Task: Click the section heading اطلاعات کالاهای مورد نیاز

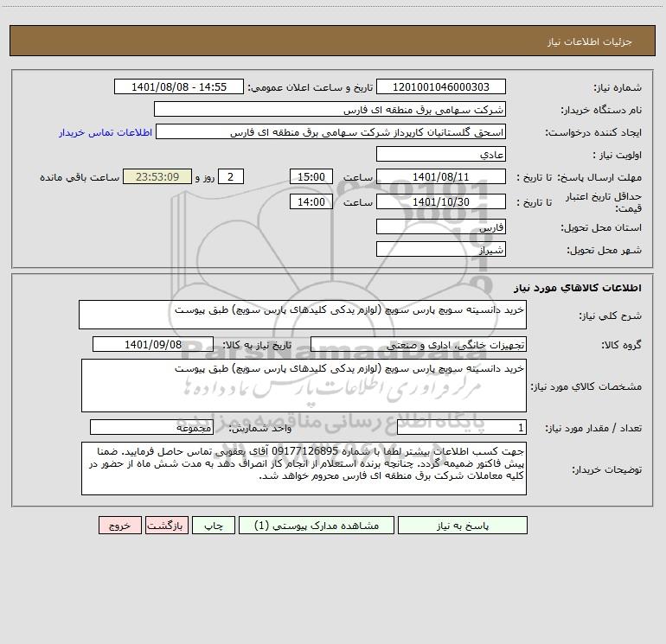Action: pos(578,288)
